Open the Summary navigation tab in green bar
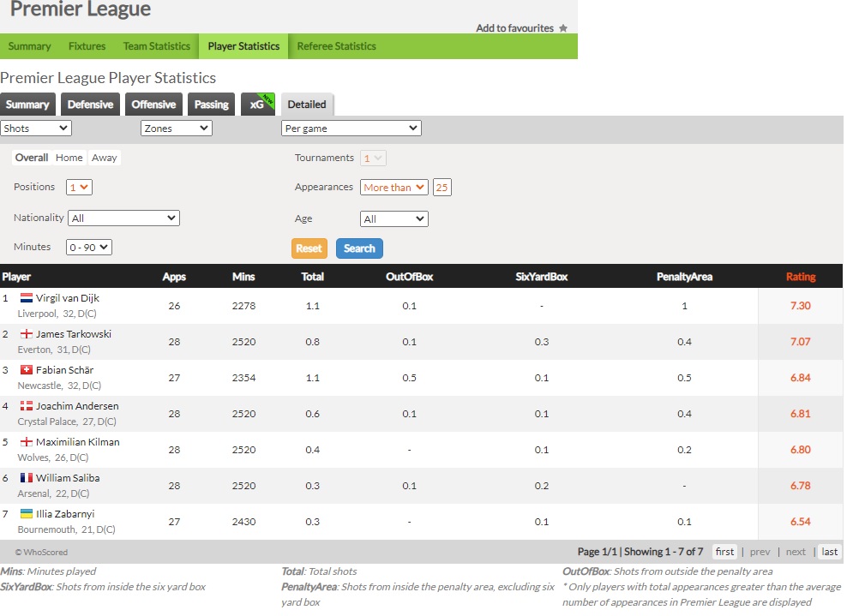This screenshot has width=847, height=616. click(x=30, y=46)
